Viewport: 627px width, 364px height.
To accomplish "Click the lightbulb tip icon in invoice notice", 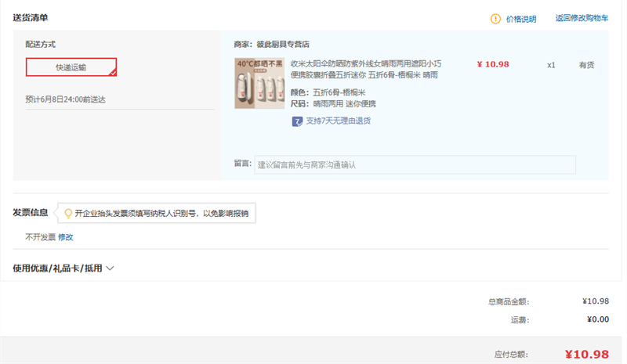I will [68, 213].
